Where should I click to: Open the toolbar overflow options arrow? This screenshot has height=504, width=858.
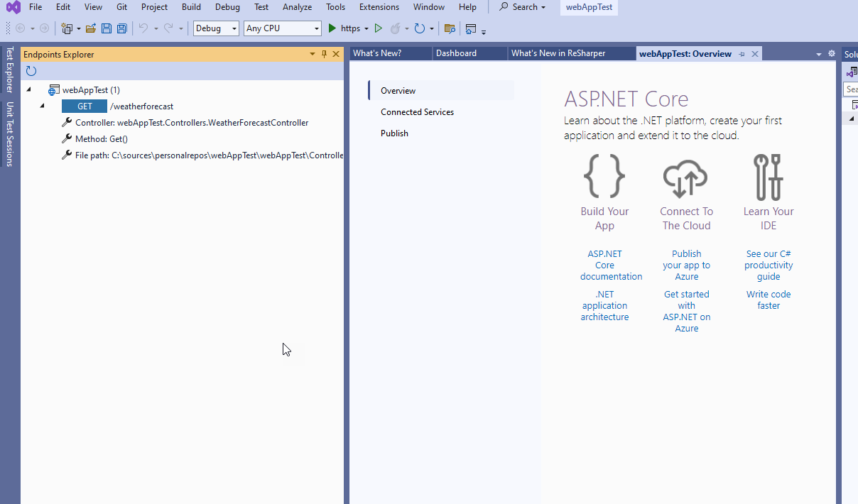pos(484,31)
